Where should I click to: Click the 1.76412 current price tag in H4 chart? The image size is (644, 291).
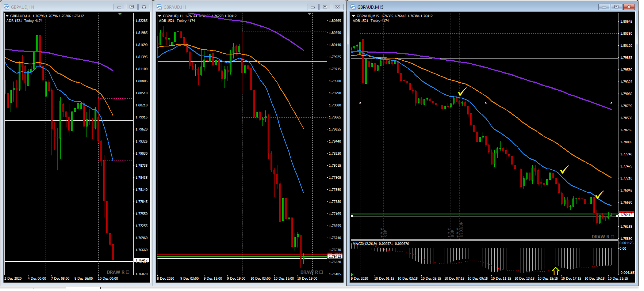141,260
